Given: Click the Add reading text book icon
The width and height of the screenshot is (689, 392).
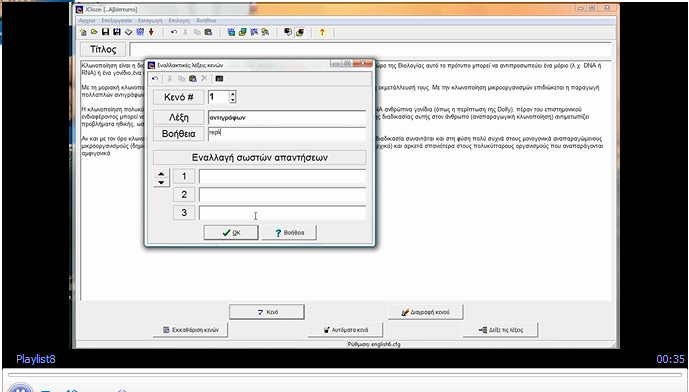Looking at the screenshot, I should click(x=128, y=32).
